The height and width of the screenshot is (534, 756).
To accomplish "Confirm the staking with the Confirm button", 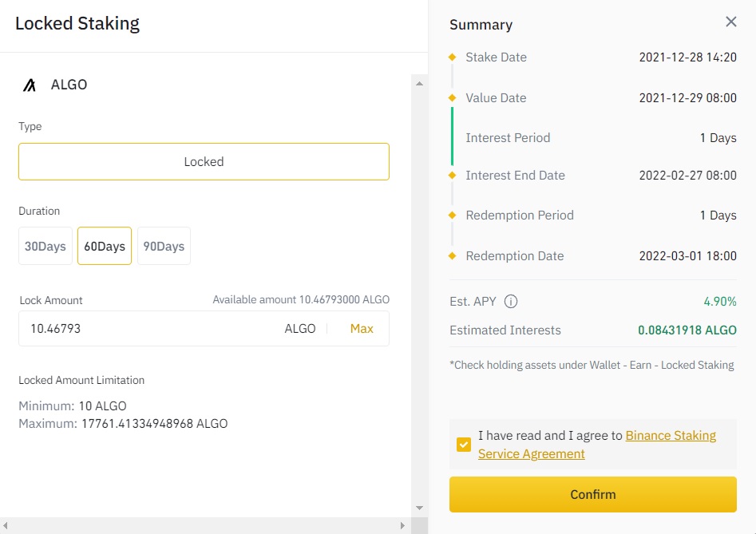I will click(x=593, y=494).
